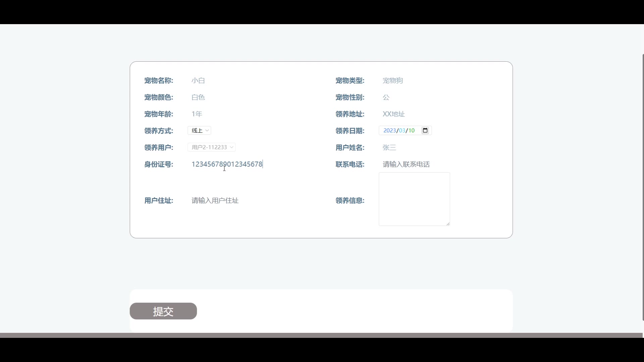Click the 宠物年龄 field showing 1年

point(197,114)
